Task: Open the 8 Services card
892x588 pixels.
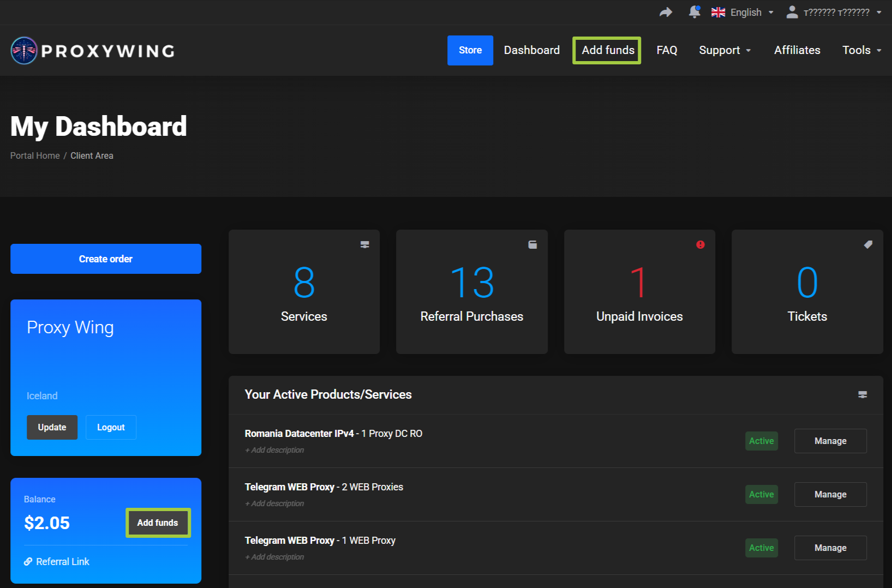Action: (304, 292)
